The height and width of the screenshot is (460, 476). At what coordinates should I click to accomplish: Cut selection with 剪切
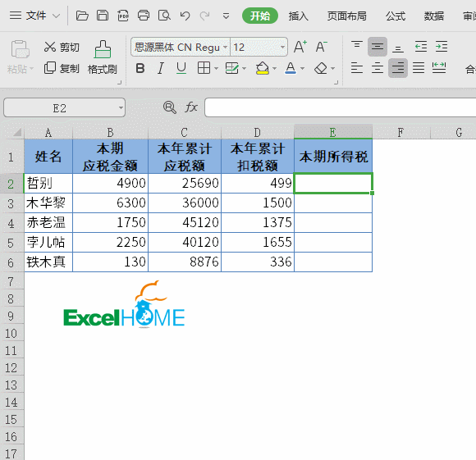[x=62, y=47]
